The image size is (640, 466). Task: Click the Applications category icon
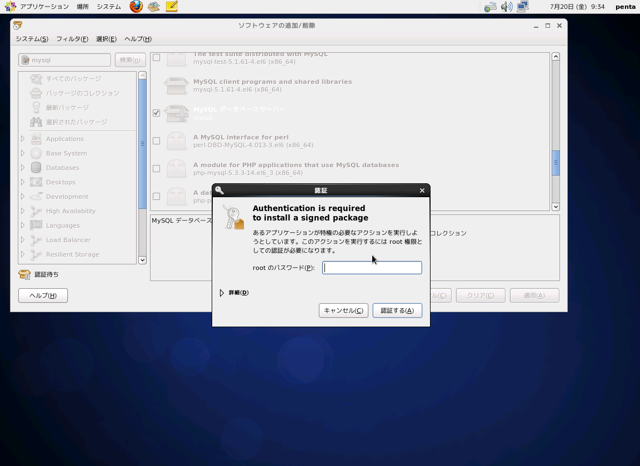(x=36, y=139)
